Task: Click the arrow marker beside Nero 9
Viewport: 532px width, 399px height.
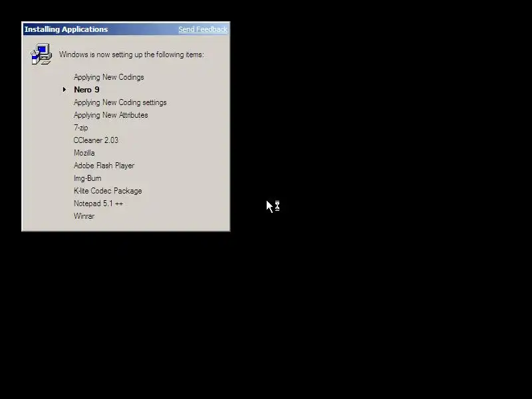Action: 65,90
